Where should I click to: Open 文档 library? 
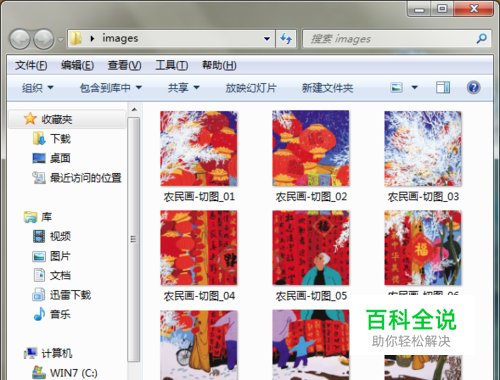(x=60, y=275)
